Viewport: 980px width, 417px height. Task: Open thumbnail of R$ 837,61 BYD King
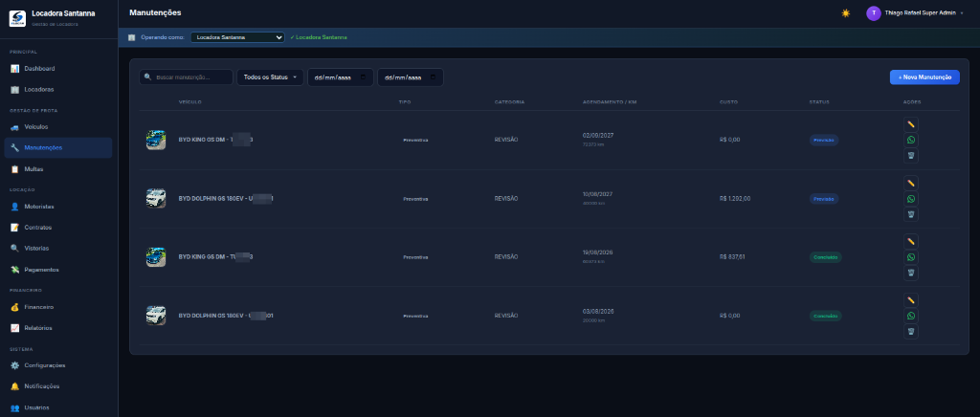(x=156, y=257)
